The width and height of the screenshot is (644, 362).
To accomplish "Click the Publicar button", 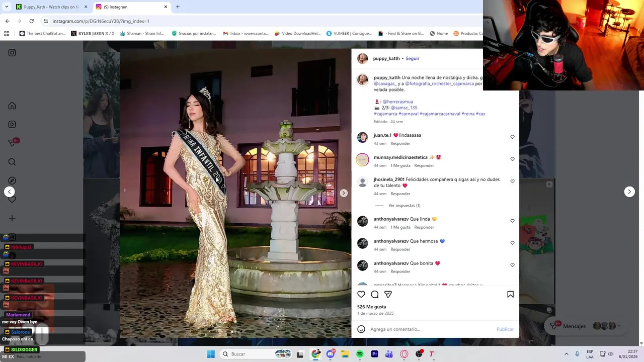I will tap(505, 329).
